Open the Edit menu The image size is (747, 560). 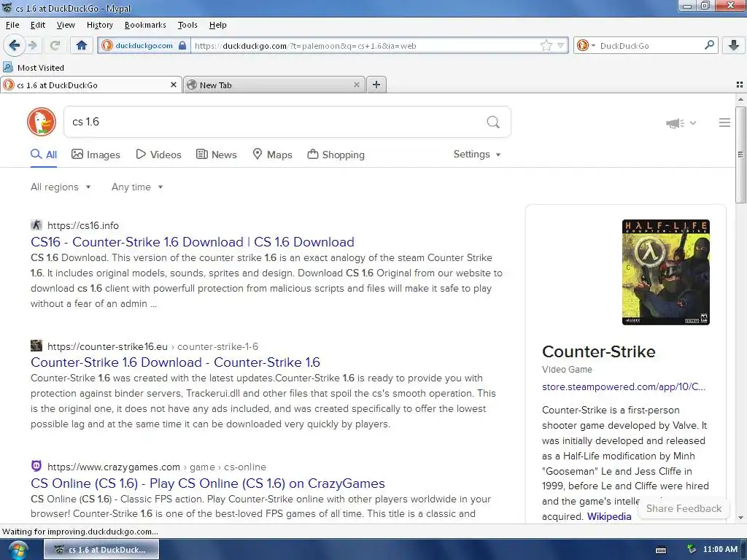pyautogui.click(x=38, y=25)
